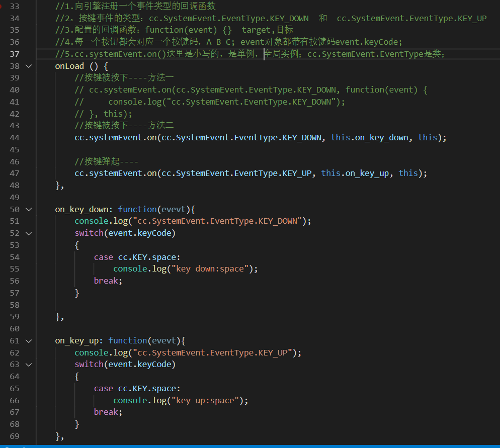Fold the switch block at line 52
This screenshot has height=448, width=500.
[29, 233]
